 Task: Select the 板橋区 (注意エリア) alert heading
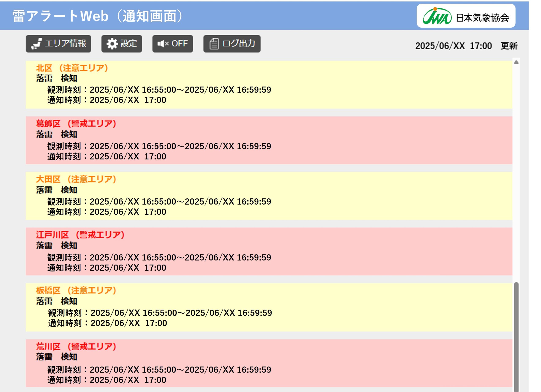point(76,290)
